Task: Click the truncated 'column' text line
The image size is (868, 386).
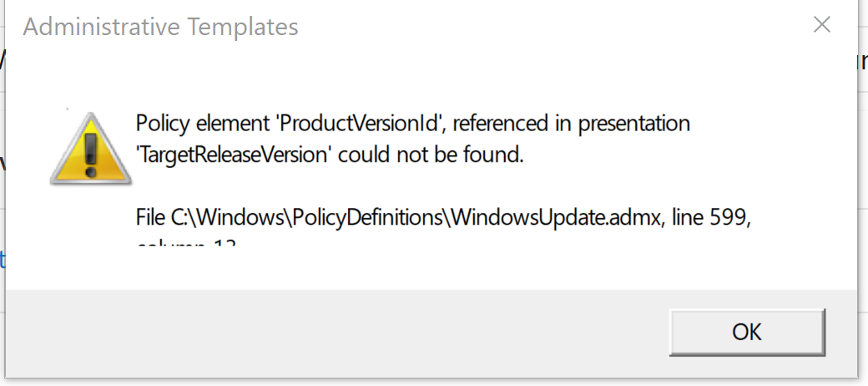Action: (186, 242)
